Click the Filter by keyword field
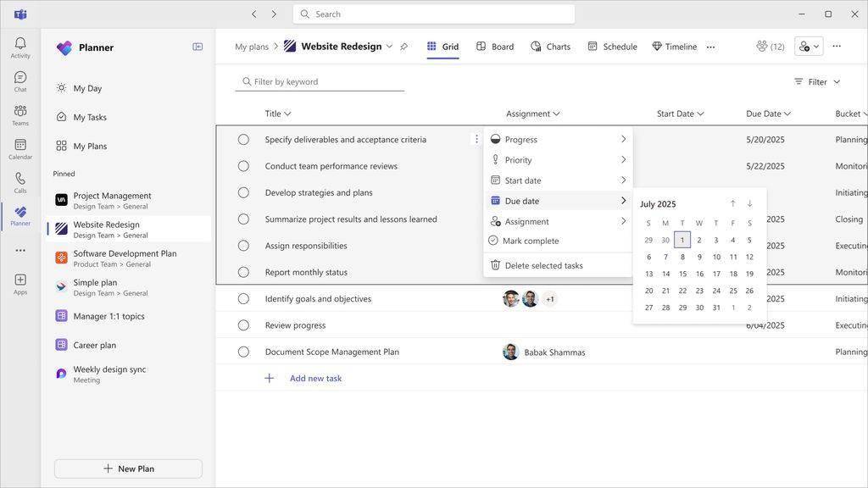Image resolution: width=868 pixels, height=488 pixels. [x=320, y=82]
